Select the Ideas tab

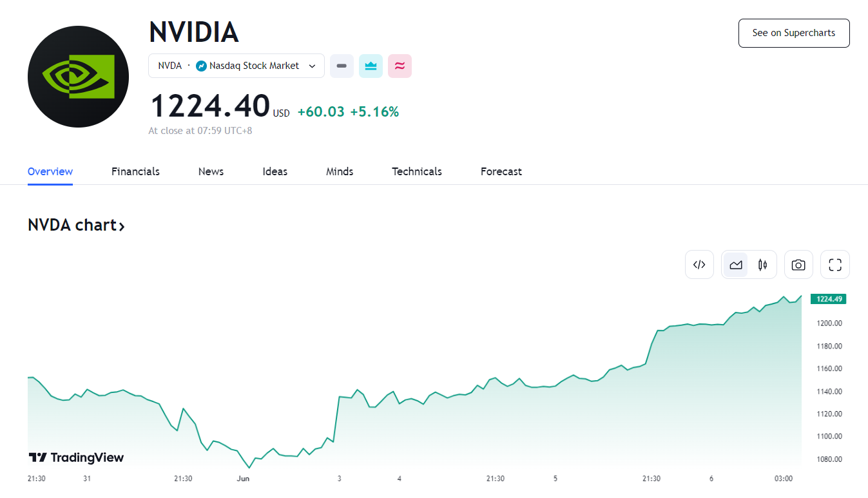point(275,171)
